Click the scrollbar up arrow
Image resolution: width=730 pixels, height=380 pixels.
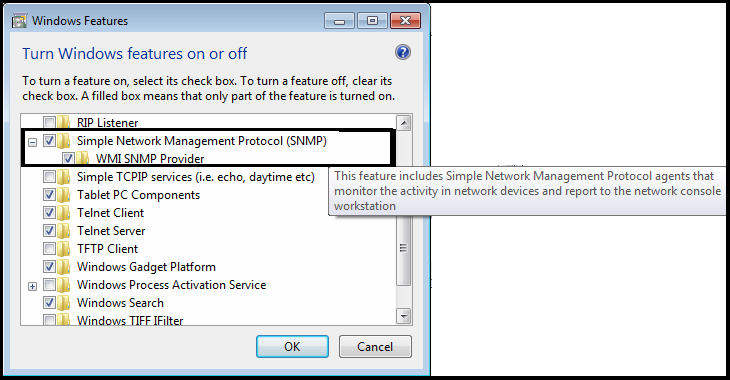click(404, 123)
